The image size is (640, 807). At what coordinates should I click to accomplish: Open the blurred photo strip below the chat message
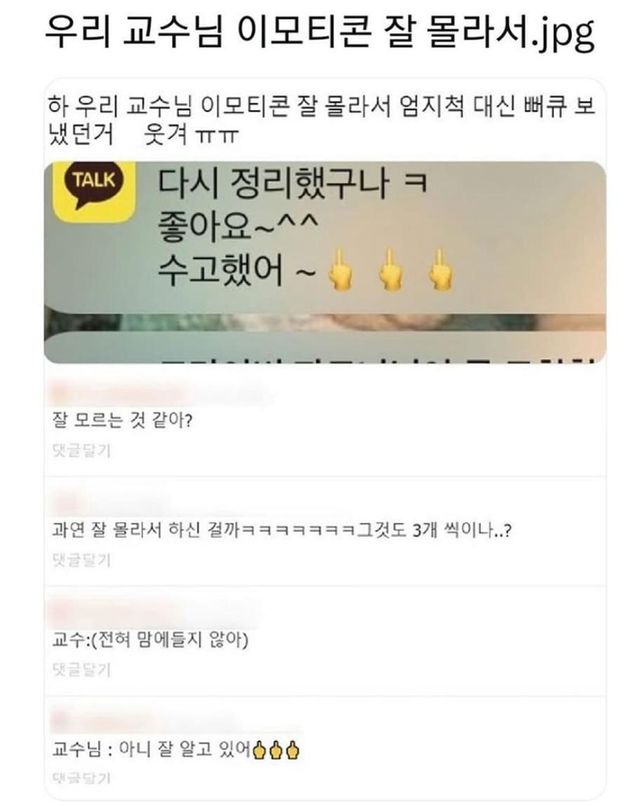[325, 321]
